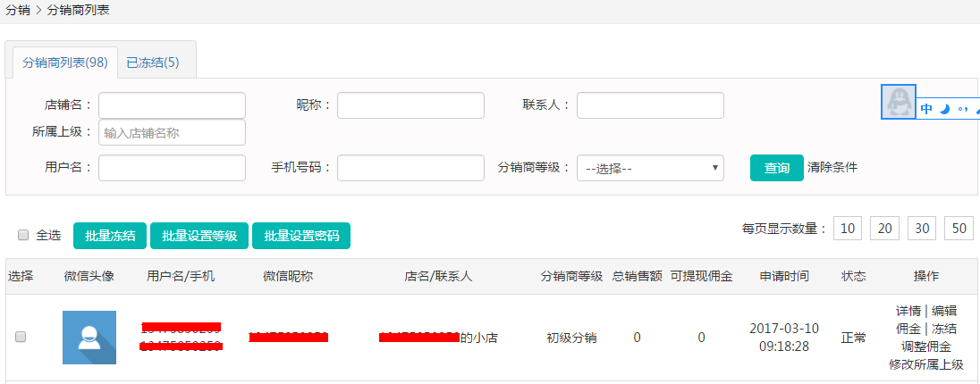This screenshot has height=384, width=980.
Task: Select the 分销商列表(98) tab
Action: [64, 63]
